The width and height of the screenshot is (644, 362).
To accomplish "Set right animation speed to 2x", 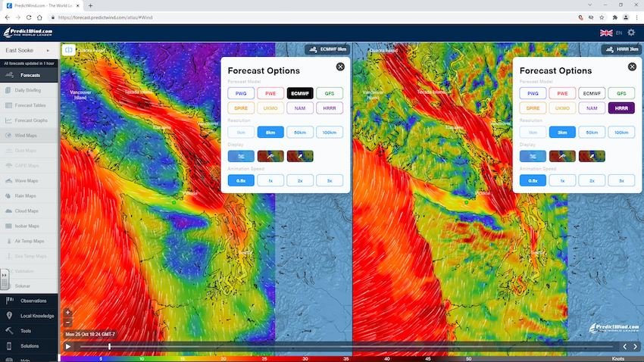I will click(x=592, y=180).
